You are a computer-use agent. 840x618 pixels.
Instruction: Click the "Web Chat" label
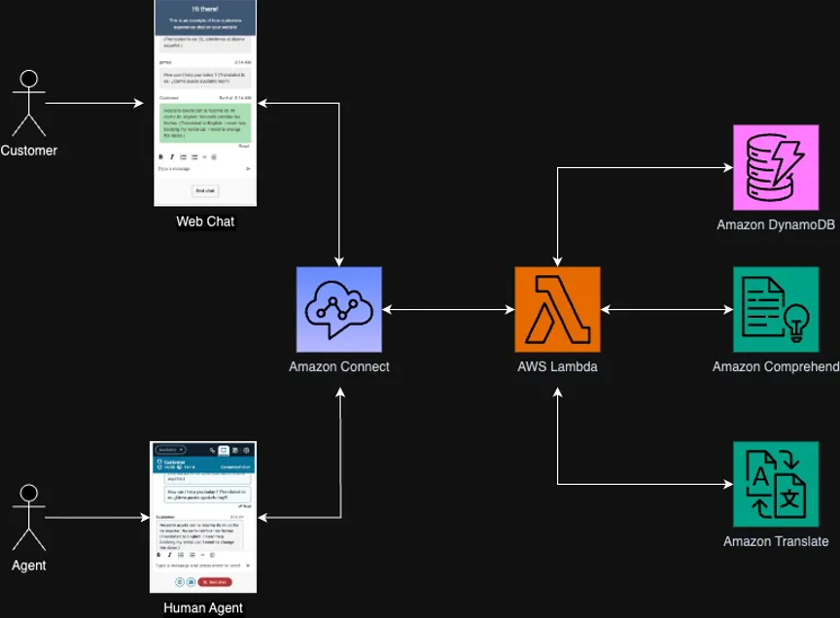click(x=205, y=222)
